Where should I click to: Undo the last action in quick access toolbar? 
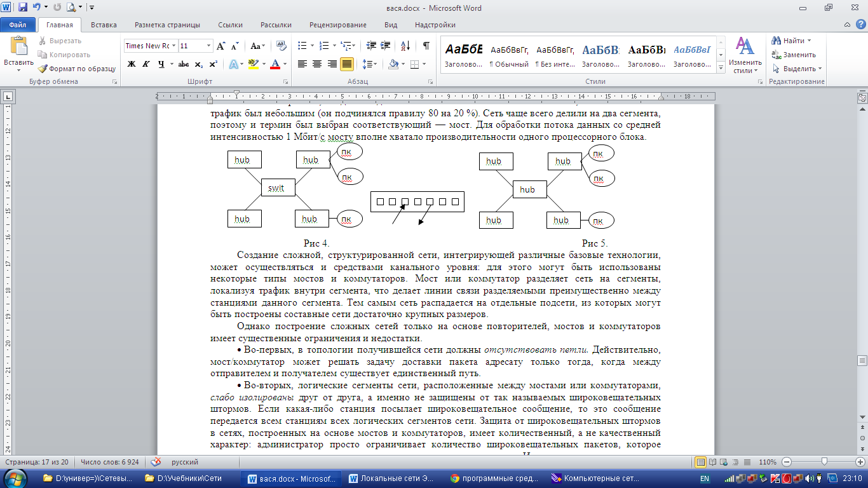coord(37,8)
